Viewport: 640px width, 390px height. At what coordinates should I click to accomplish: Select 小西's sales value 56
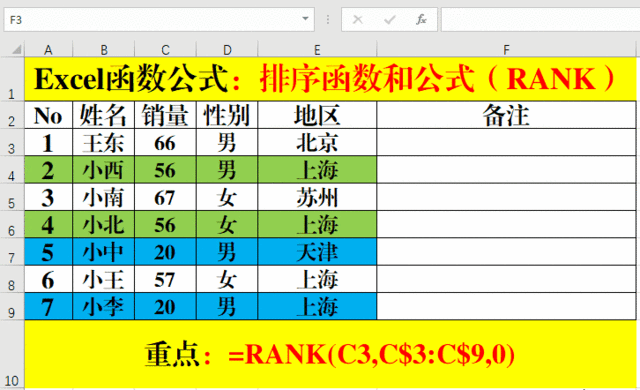165,170
